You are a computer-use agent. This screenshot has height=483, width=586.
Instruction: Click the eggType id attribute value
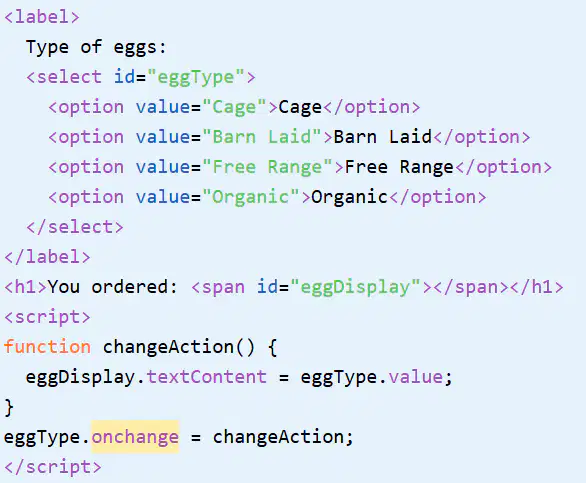pos(196,77)
